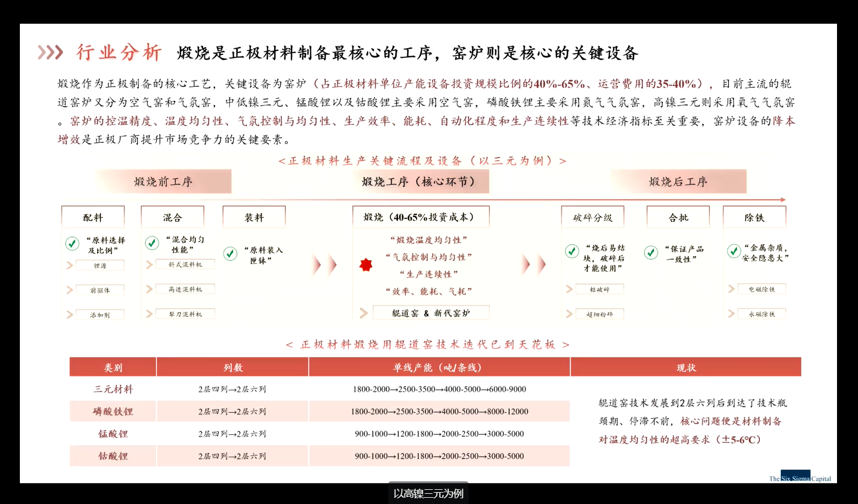Image resolution: width=858 pixels, height=504 pixels.
Task: Click the green checkmark under 除铁
Action: pyautogui.click(x=734, y=251)
